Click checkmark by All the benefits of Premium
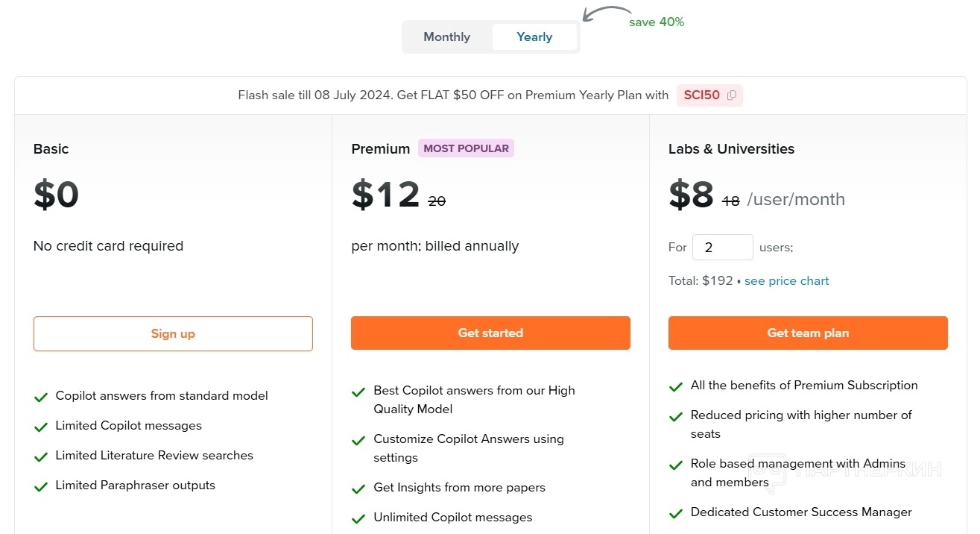The image size is (980, 534). 676,386
